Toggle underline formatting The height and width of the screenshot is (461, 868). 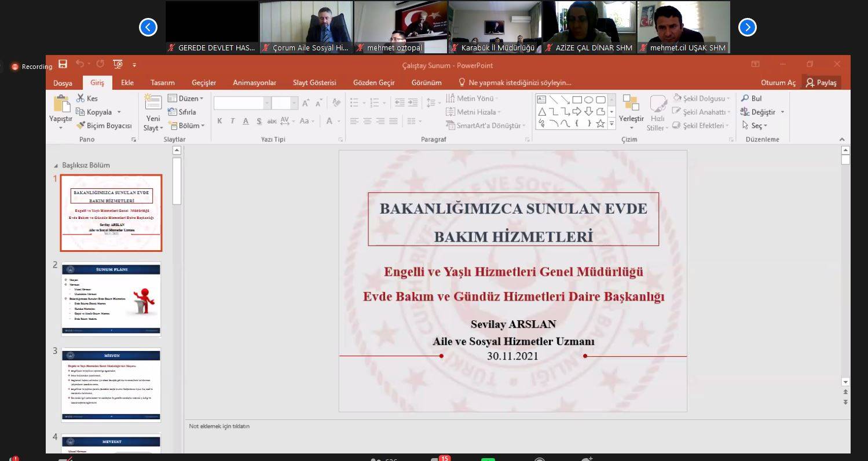(246, 121)
